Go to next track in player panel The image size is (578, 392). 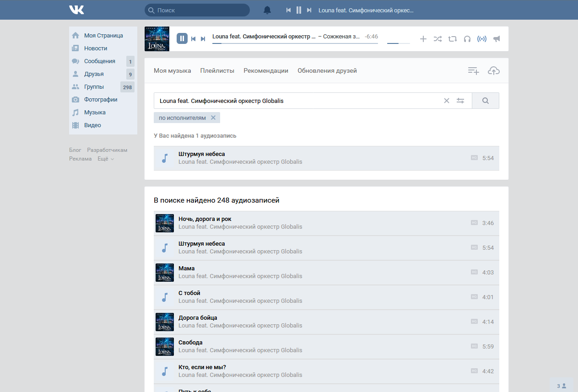tap(203, 39)
